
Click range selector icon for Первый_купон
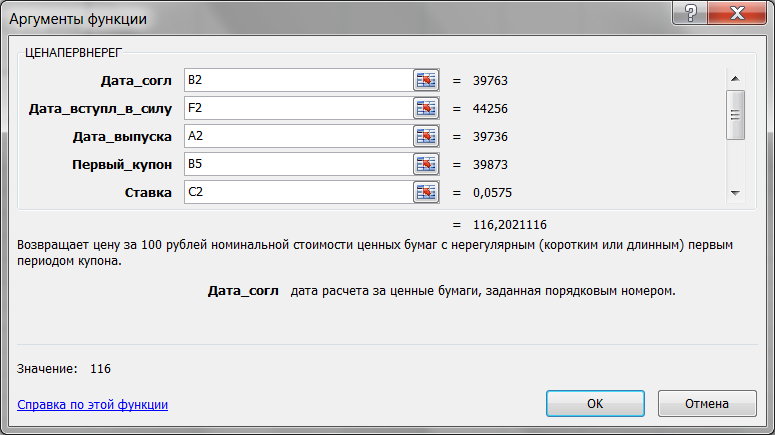tap(426, 164)
